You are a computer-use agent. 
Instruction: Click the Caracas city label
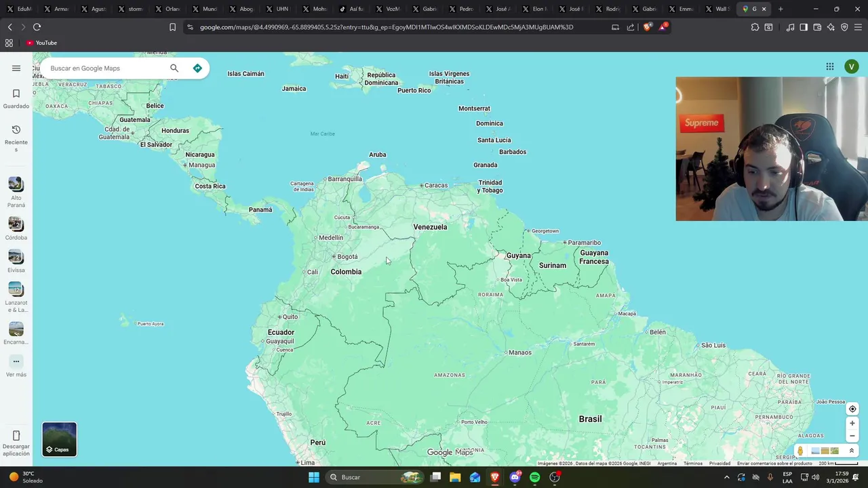[436, 185]
